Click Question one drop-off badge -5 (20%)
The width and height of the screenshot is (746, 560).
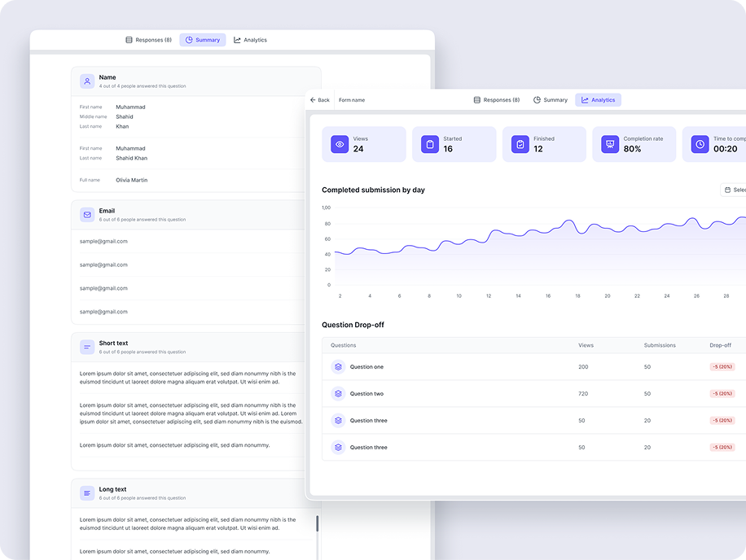click(x=722, y=367)
